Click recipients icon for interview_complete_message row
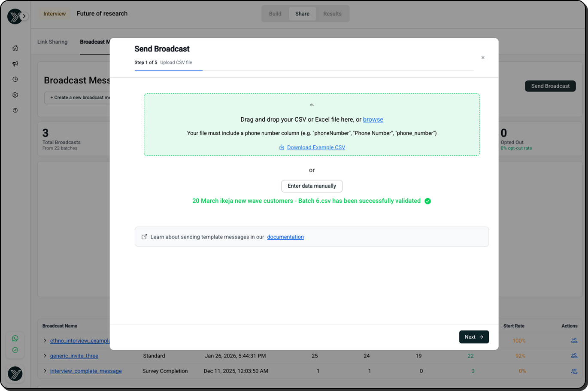 coord(574,371)
